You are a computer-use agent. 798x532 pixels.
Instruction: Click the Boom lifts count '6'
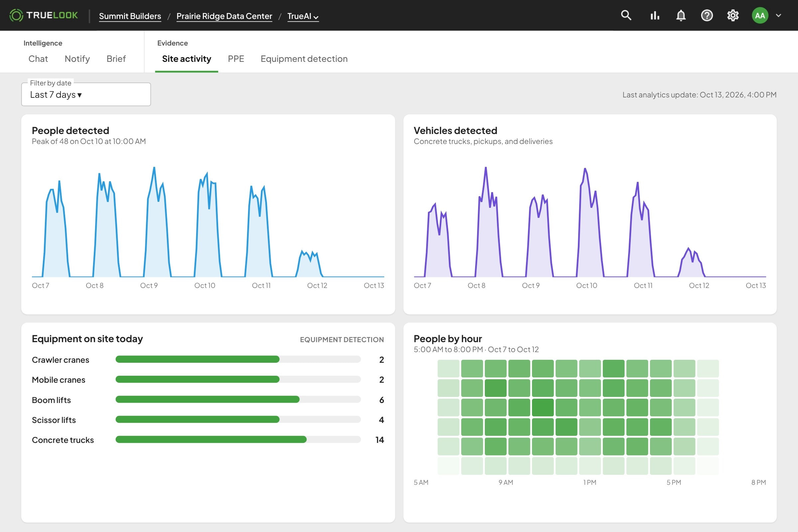coord(382,400)
